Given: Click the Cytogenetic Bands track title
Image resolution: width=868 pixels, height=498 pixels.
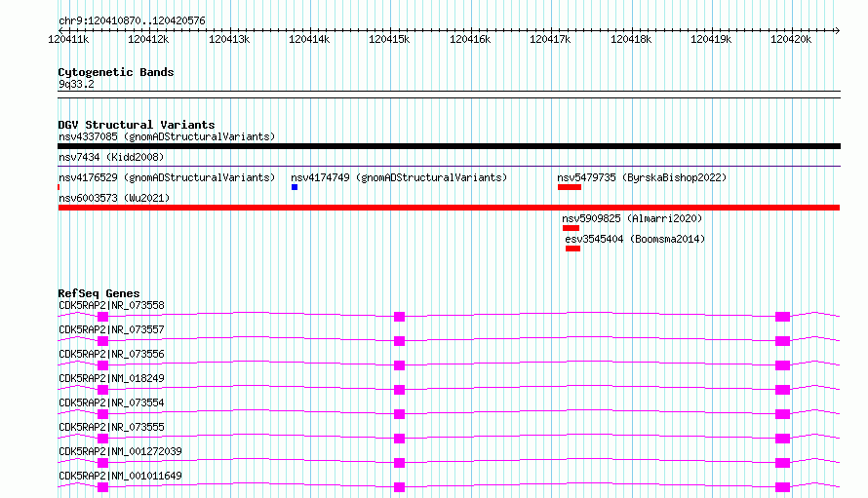Looking at the screenshot, I should [x=116, y=72].
